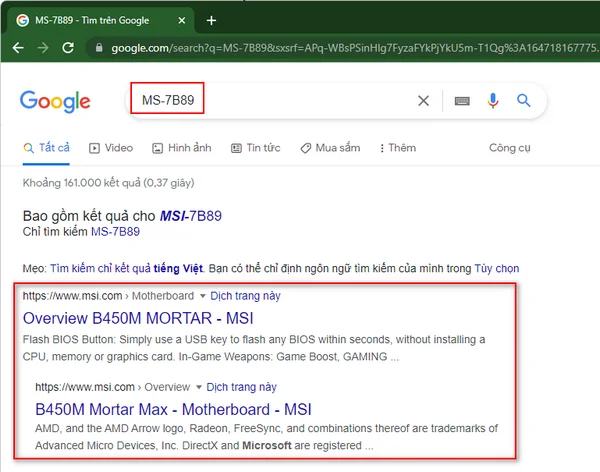Search only for MS-7B89 link
Screen dimensions: 600x472
pyautogui.click(x=115, y=232)
